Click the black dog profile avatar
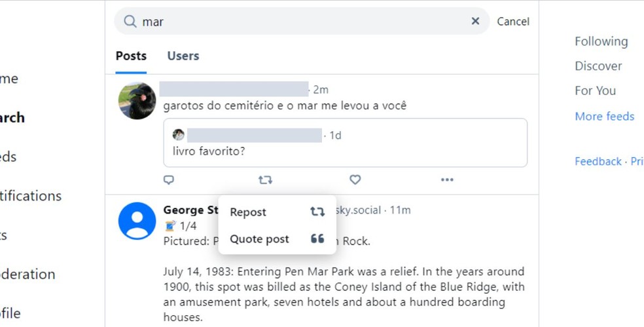644x327 pixels. point(137,101)
